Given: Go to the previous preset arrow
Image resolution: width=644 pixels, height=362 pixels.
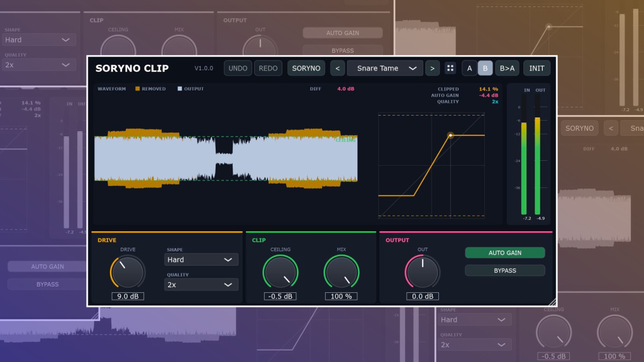Looking at the screenshot, I should [x=338, y=68].
